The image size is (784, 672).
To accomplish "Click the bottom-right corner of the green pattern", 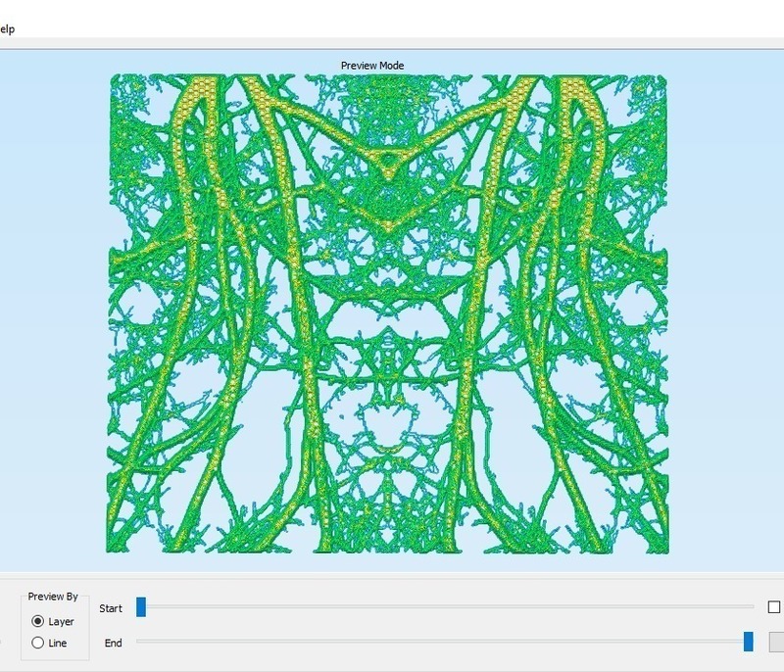I will click(x=664, y=550).
